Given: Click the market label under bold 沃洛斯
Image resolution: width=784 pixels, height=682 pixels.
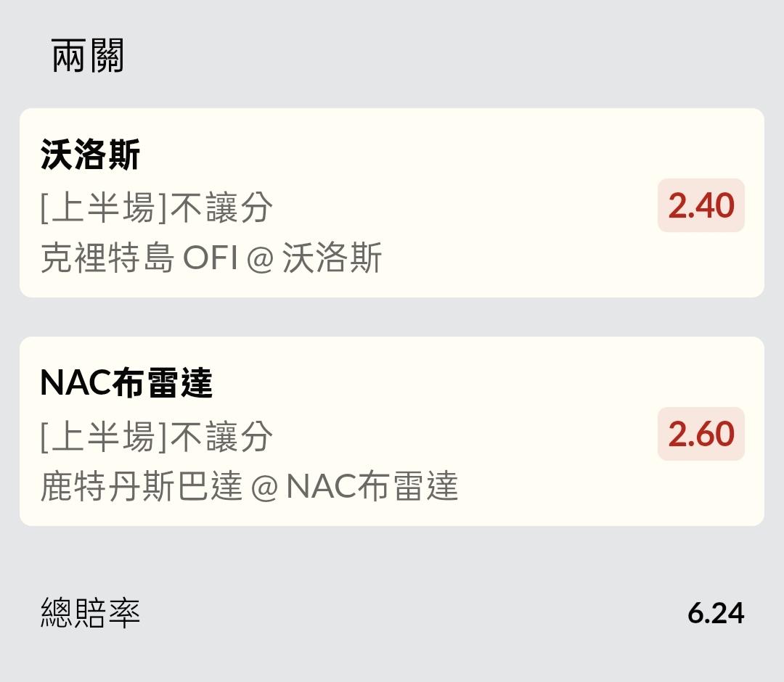Looking at the screenshot, I should (157, 208).
